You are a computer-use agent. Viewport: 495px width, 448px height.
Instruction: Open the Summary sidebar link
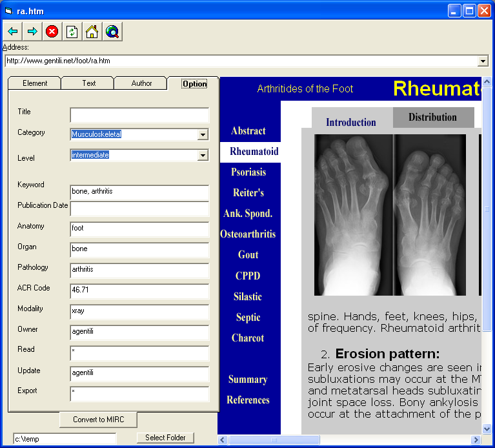(248, 379)
